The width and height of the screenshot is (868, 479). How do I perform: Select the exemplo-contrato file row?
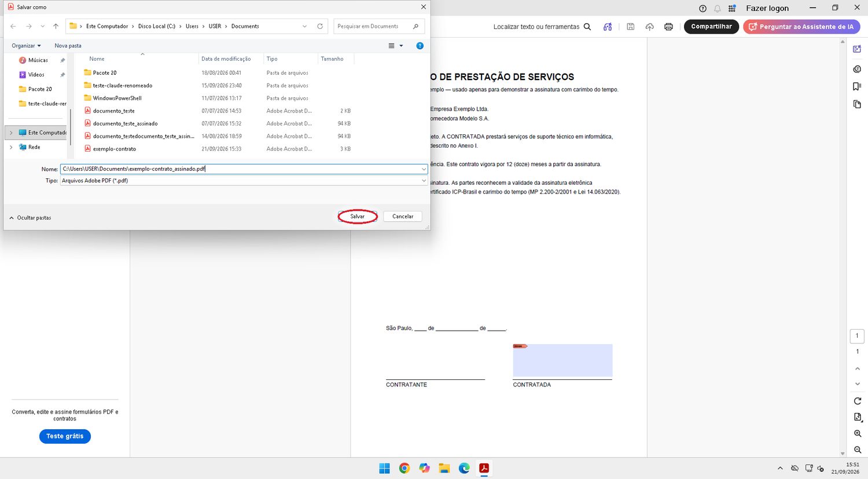[x=217, y=149]
